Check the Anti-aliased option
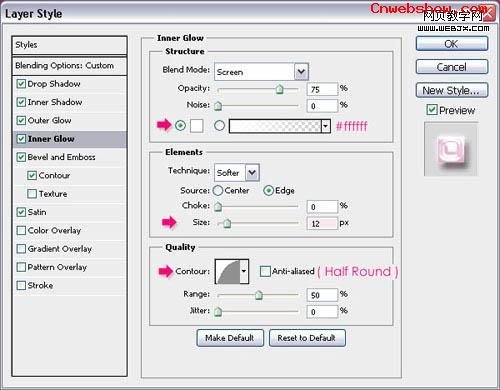 pos(265,271)
